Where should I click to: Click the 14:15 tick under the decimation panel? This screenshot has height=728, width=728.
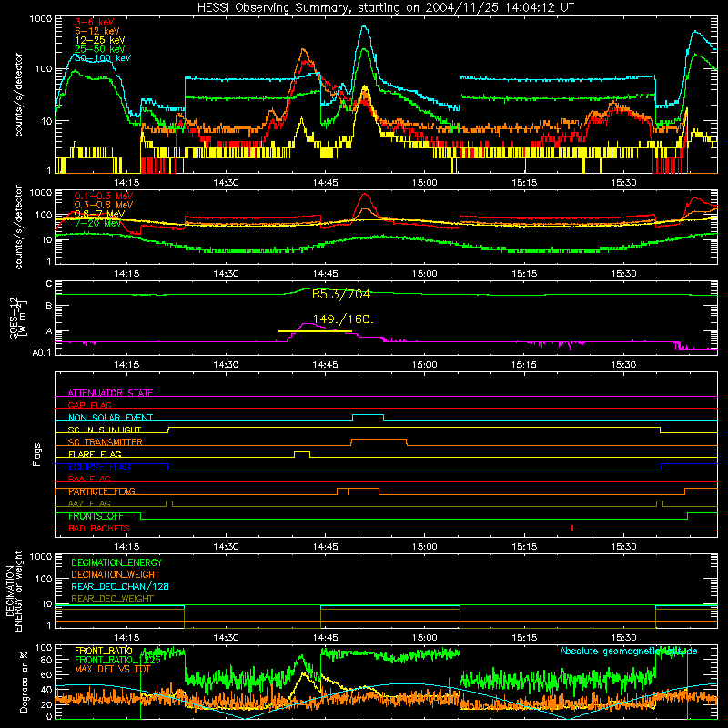tap(126, 638)
